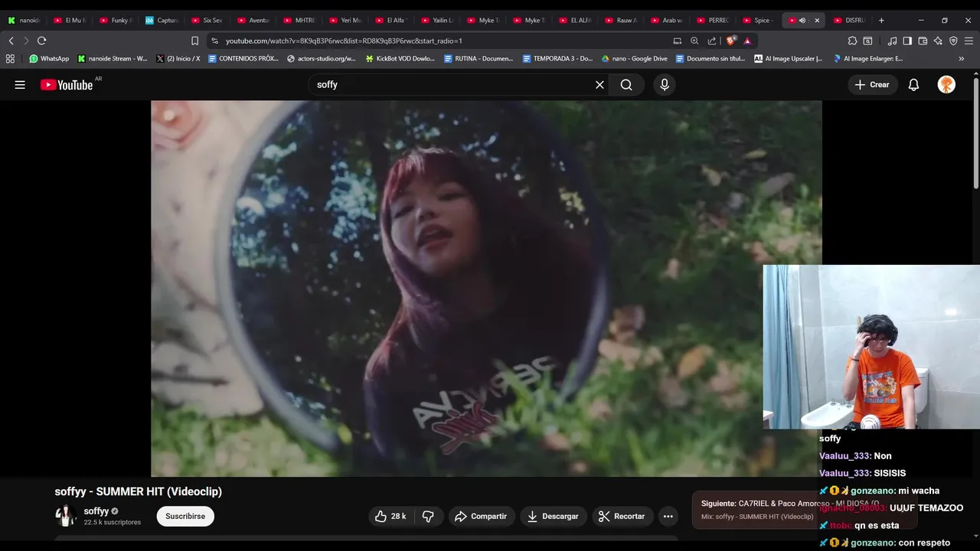Share the video via Compartir
Screen dimensions: 980x551
[x=481, y=517]
